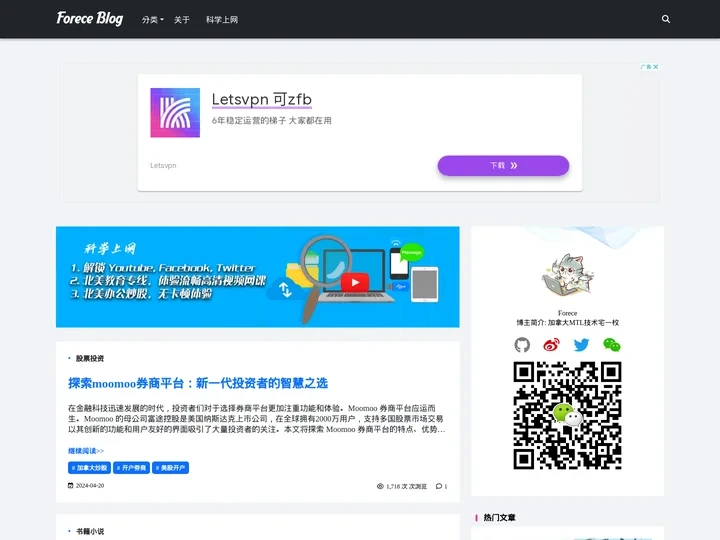Select the 开户券商 tag

pyautogui.click(x=131, y=467)
